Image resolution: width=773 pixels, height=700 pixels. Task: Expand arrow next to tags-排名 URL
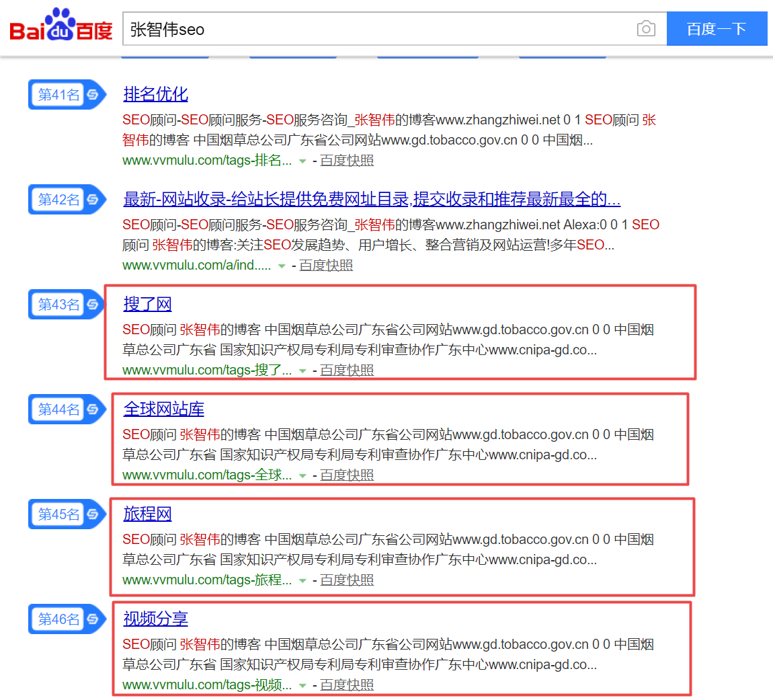point(302,161)
